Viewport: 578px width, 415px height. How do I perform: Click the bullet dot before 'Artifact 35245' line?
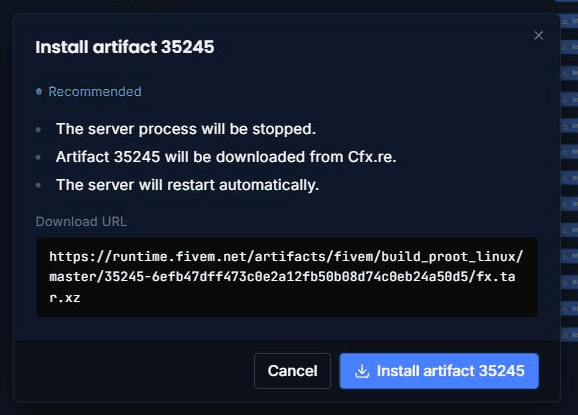pos(38,157)
